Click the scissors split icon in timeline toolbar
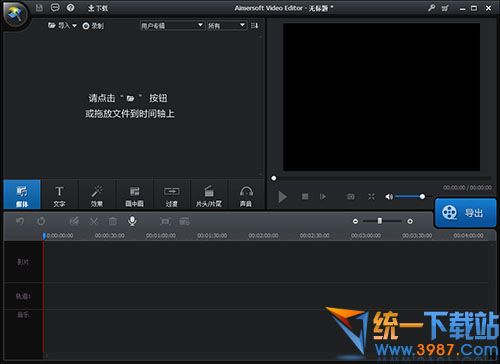Screen dimensions: 500x364 pos(94,221)
